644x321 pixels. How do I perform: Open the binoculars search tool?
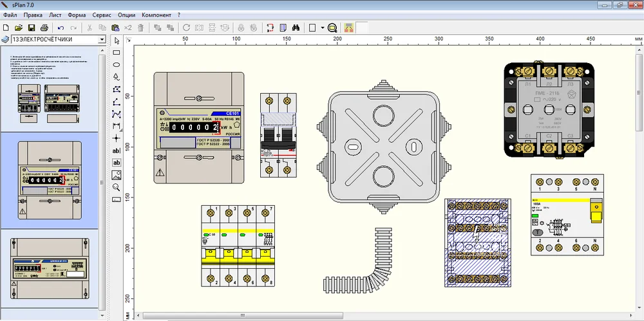pos(296,28)
